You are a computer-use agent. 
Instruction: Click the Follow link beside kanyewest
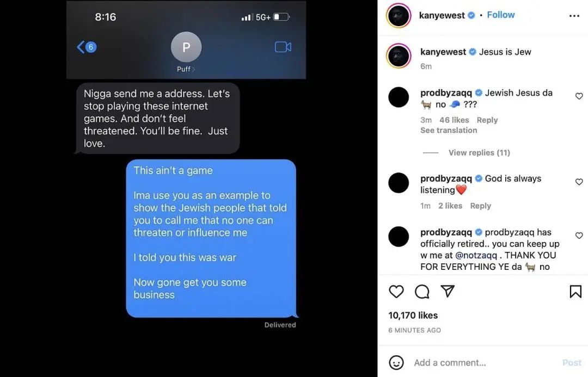501,15
